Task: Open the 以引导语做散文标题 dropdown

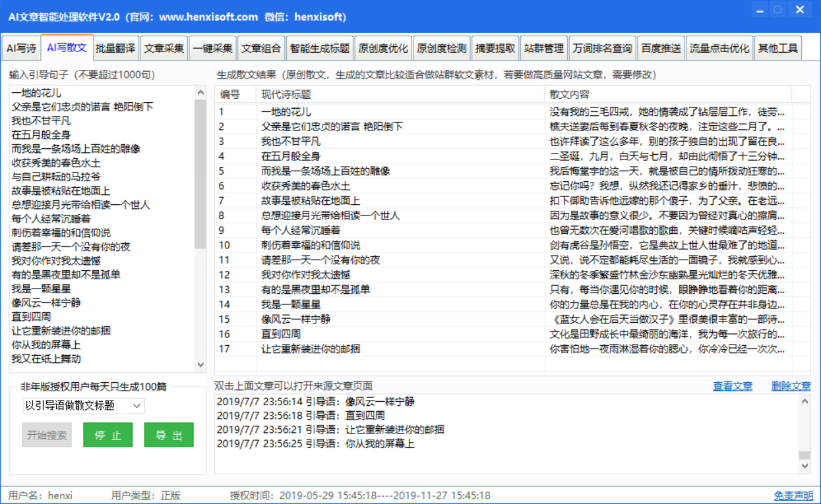Action: tap(83, 406)
